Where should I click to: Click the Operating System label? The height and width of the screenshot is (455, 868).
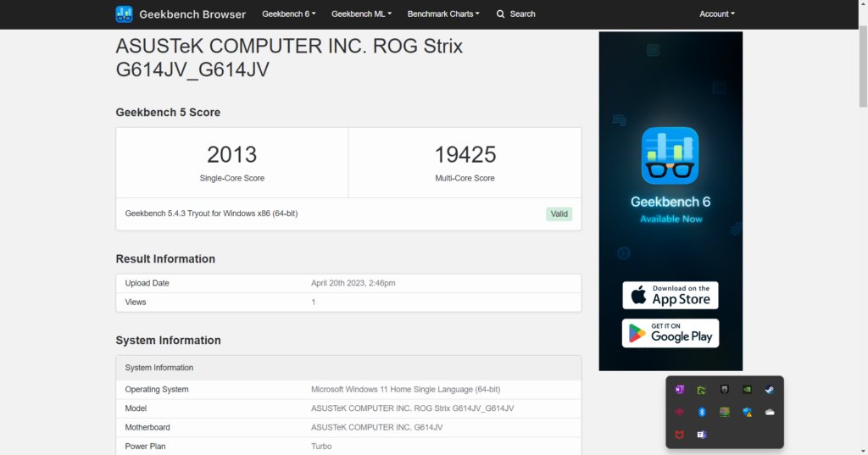click(x=157, y=390)
